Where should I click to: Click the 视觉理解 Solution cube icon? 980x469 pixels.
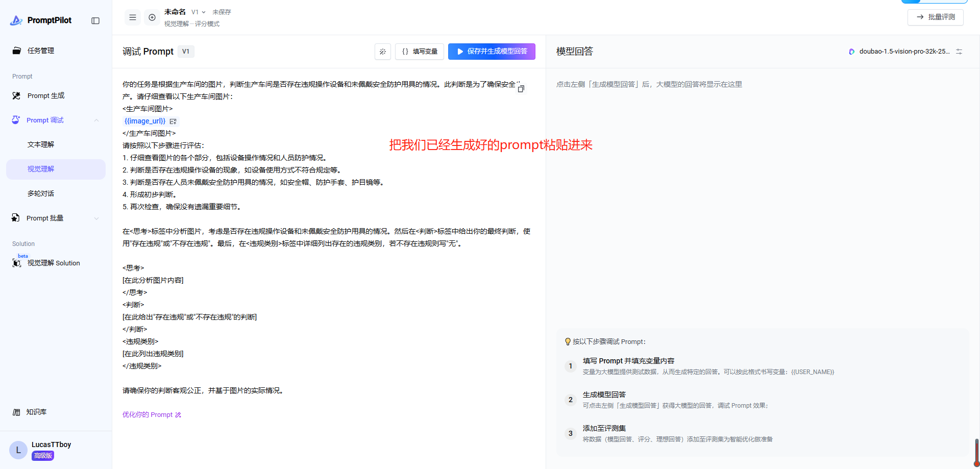(x=17, y=263)
